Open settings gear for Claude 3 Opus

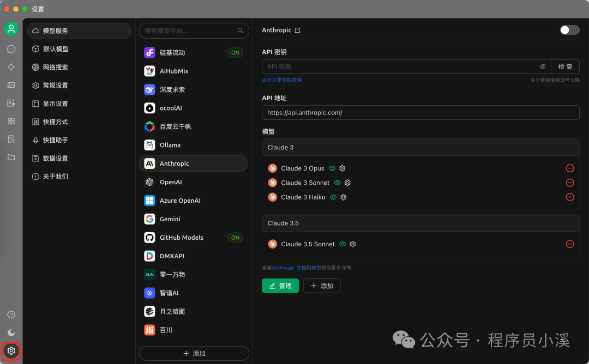[342, 168]
